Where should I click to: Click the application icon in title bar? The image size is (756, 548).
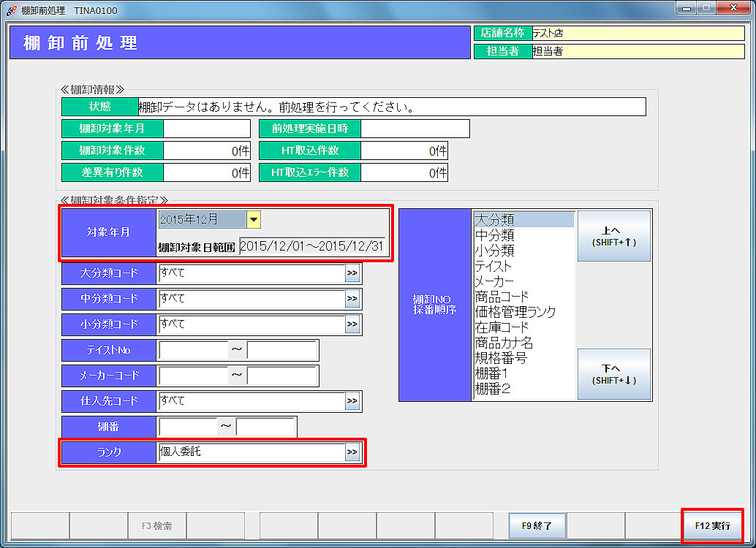[x=11, y=10]
